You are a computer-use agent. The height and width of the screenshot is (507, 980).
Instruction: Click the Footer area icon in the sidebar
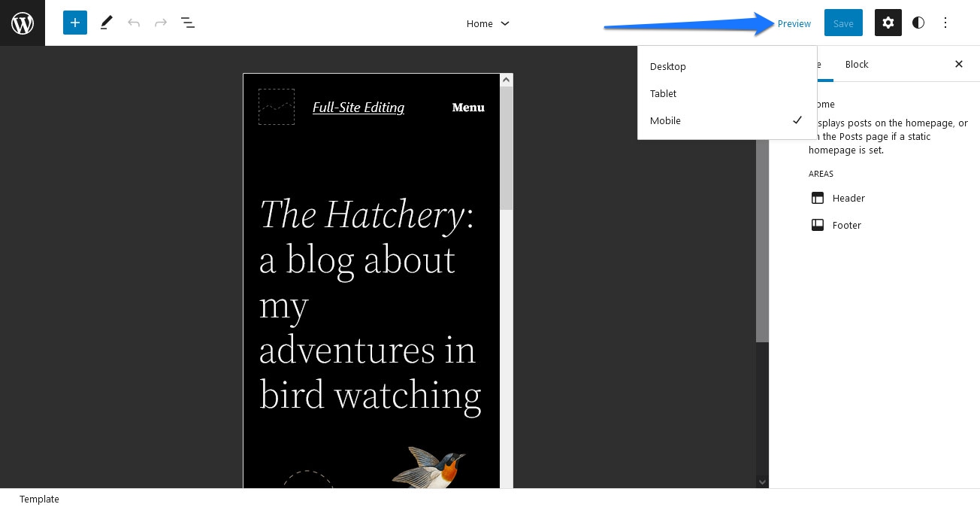818,225
